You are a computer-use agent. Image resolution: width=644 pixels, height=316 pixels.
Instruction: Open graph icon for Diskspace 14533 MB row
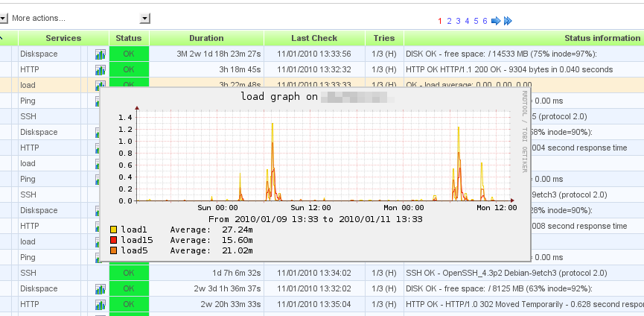tap(101, 54)
